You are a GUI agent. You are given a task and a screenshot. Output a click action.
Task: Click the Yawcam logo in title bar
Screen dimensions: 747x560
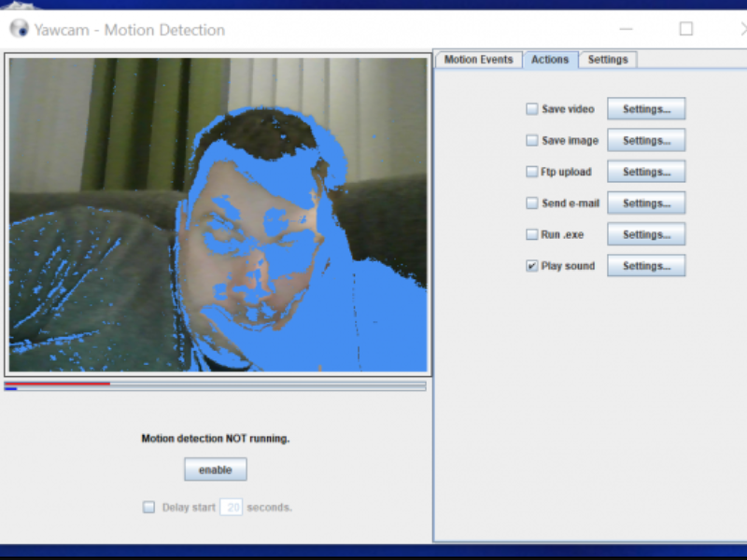17,29
